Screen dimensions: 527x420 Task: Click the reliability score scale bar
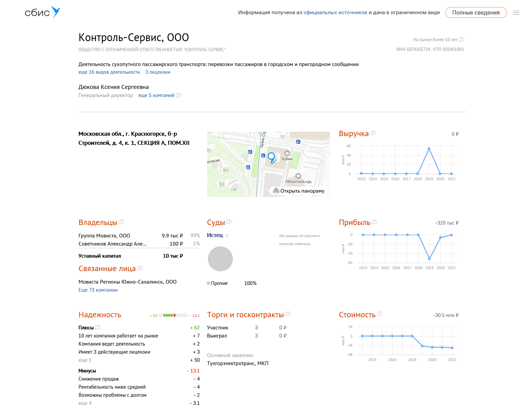point(173,316)
